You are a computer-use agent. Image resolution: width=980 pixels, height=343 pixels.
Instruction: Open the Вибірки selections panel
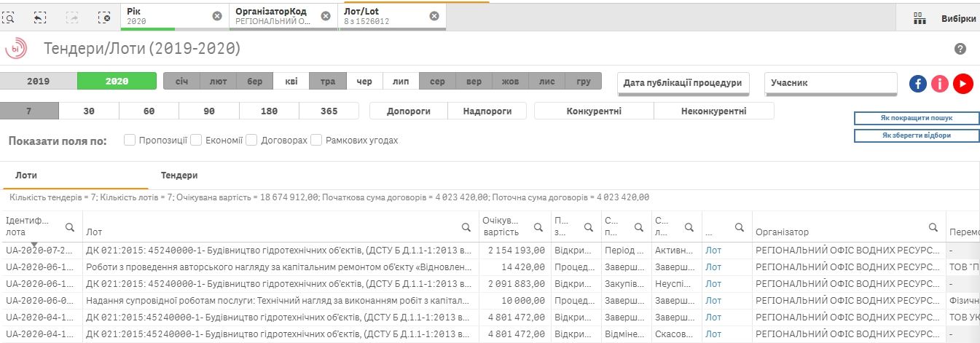pos(945,19)
